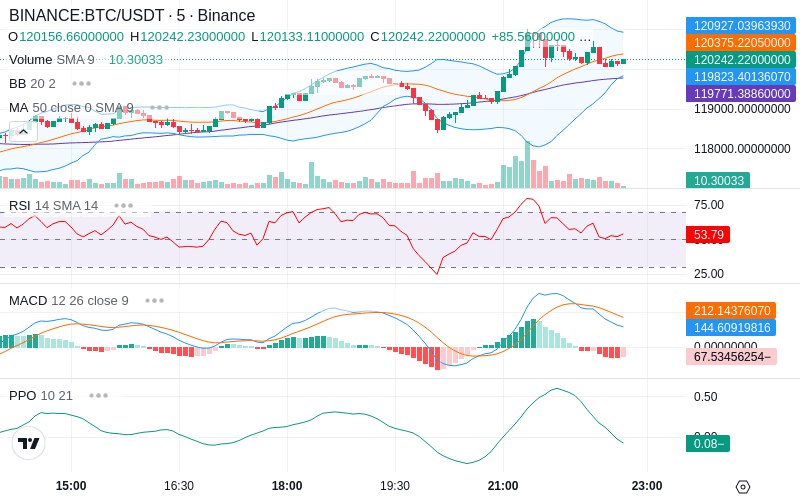This screenshot has height=500, width=800.
Task: Click the 19:30 time axis label
Action: tap(395, 486)
